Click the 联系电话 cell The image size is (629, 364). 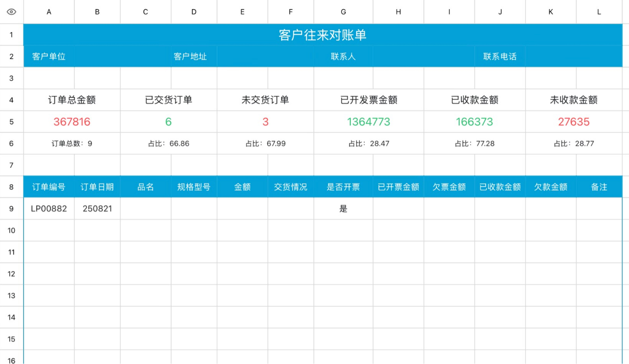(x=500, y=57)
